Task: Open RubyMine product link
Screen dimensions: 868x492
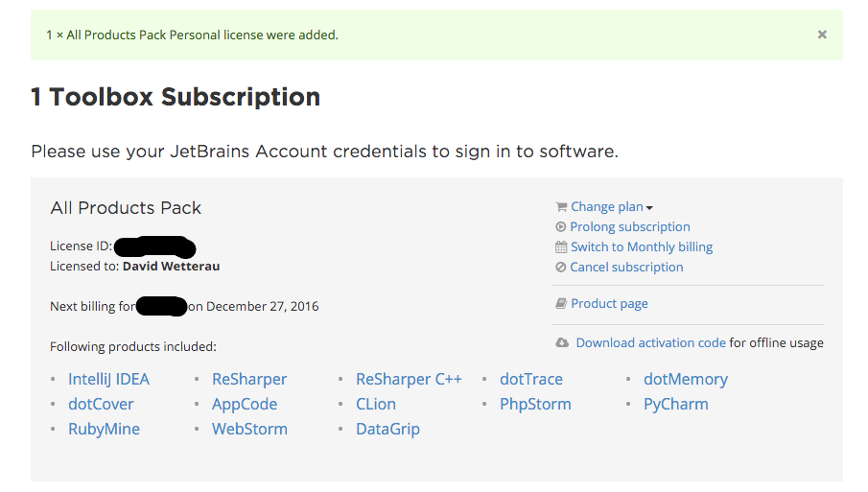Action: 105,429
